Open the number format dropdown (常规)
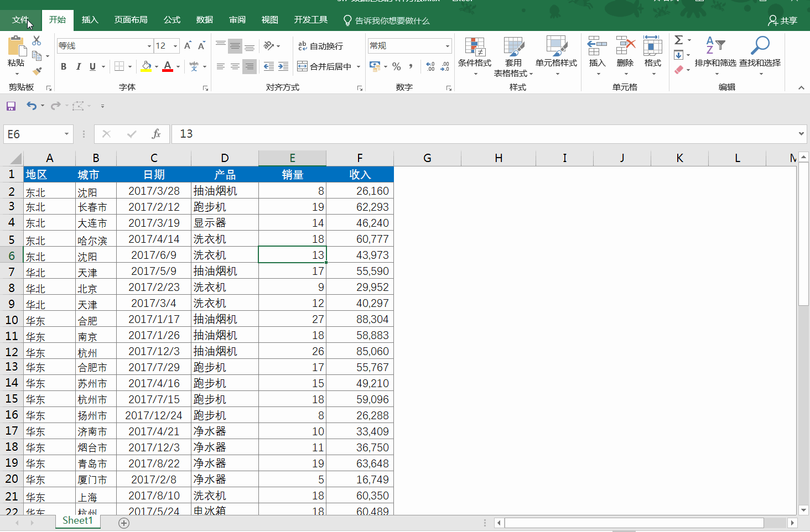Viewport: 810px width, 532px height. [x=447, y=46]
